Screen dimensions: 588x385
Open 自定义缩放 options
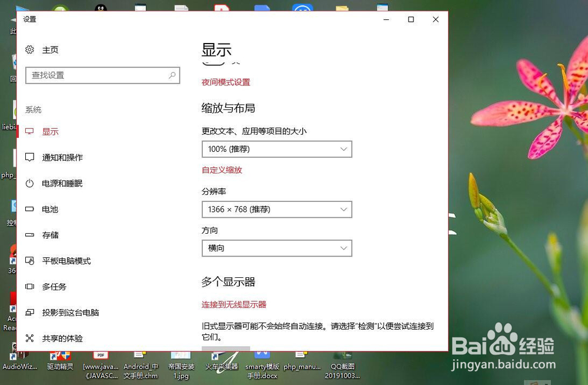[222, 170]
